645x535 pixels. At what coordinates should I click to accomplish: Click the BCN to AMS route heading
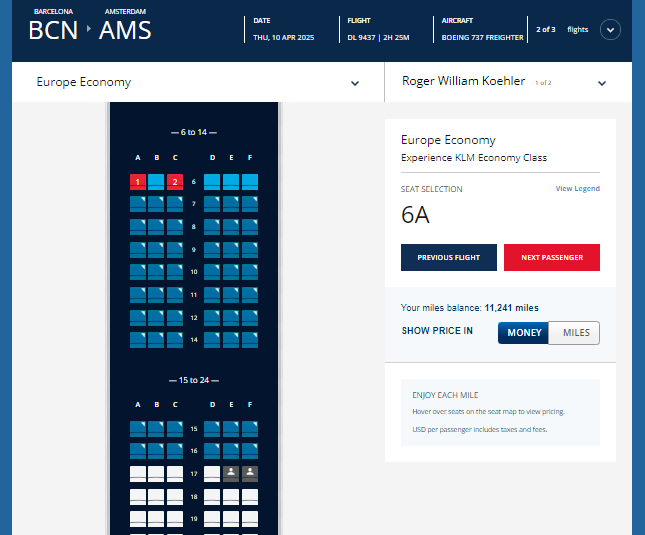pos(90,30)
